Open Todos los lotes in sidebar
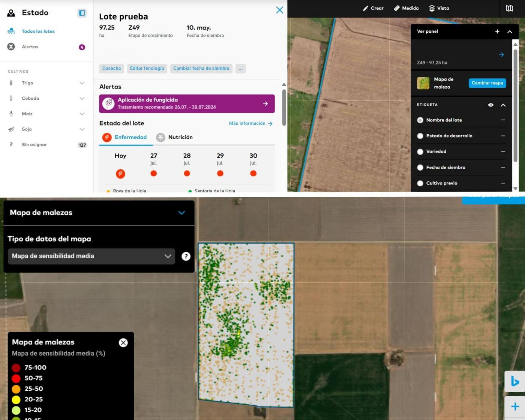 (38, 31)
